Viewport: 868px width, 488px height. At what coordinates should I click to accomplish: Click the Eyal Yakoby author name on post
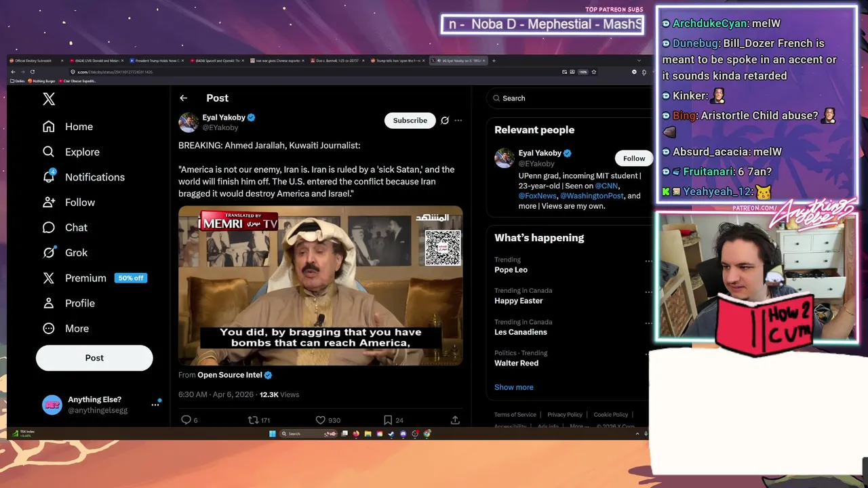[224, 117]
